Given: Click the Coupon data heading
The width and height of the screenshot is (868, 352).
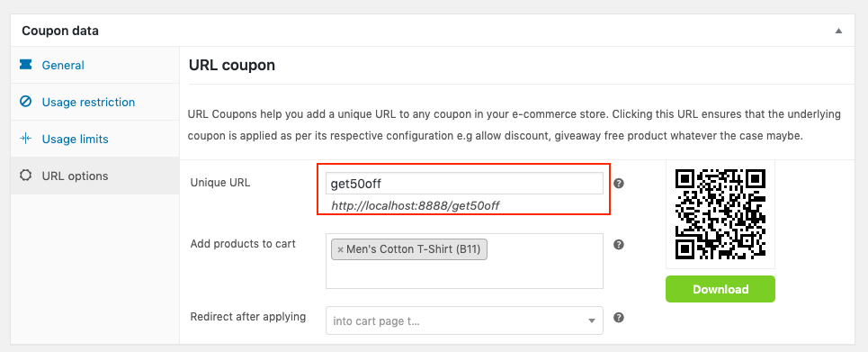Looking at the screenshot, I should point(60,31).
